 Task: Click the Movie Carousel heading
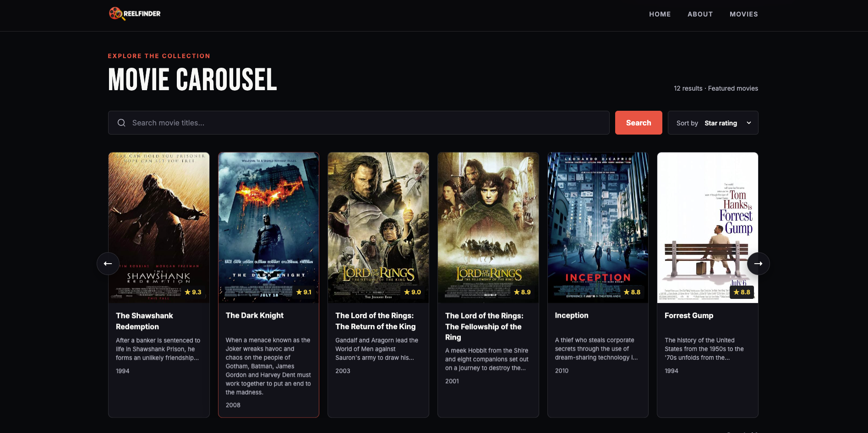(192, 80)
